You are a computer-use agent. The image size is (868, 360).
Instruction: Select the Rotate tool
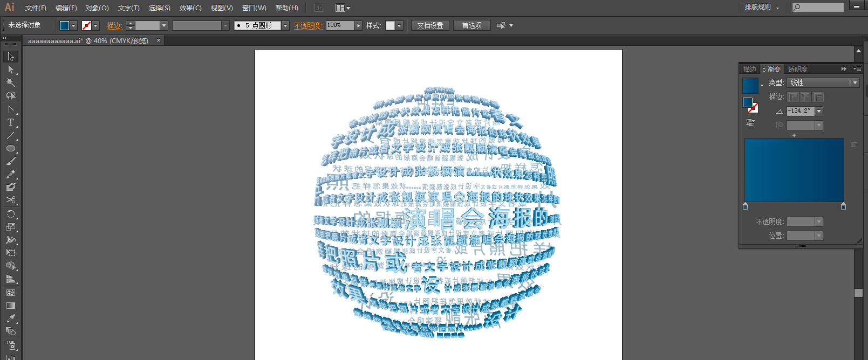11,214
